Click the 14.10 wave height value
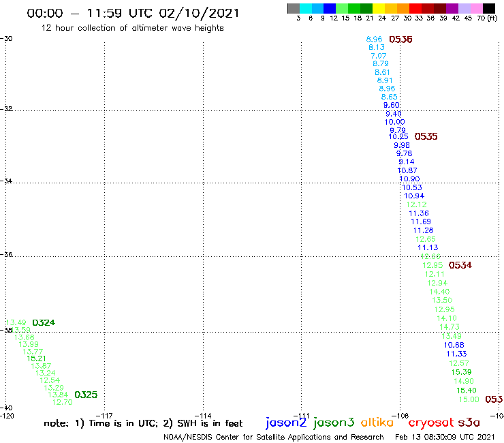This screenshot has width=504, height=443. [447, 318]
